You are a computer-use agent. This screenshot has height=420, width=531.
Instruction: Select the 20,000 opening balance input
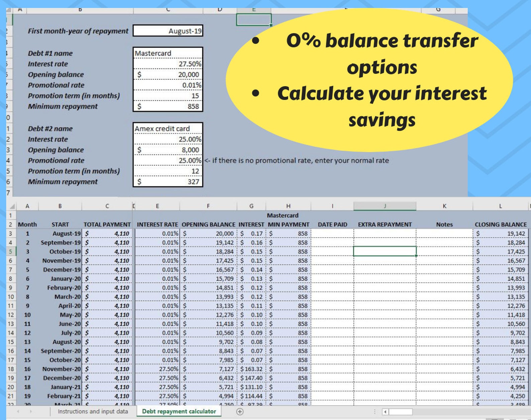(x=168, y=75)
